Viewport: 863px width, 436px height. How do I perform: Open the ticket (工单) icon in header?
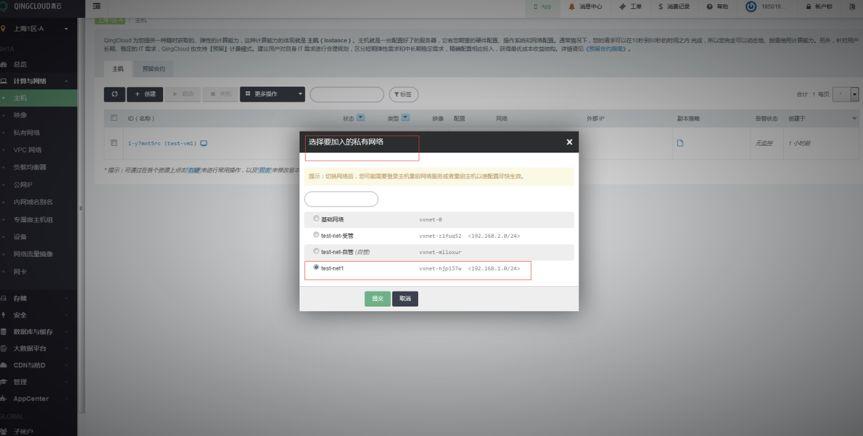point(624,7)
